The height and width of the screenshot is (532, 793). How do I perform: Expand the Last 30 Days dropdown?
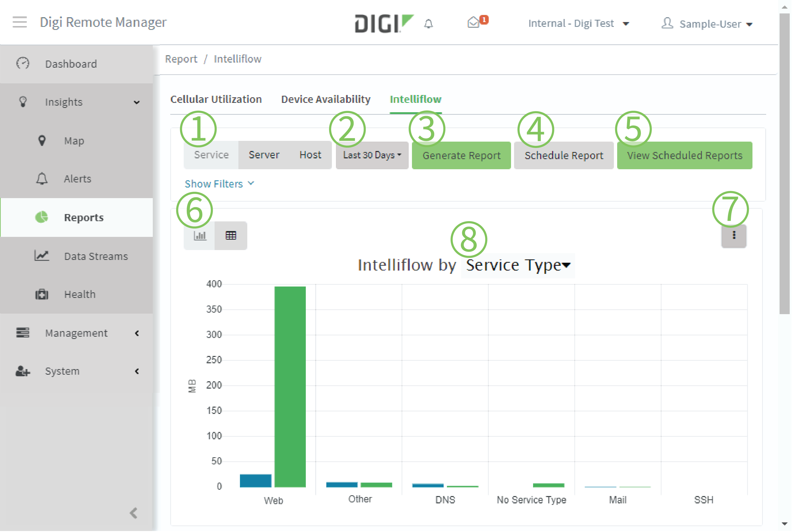(371, 156)
